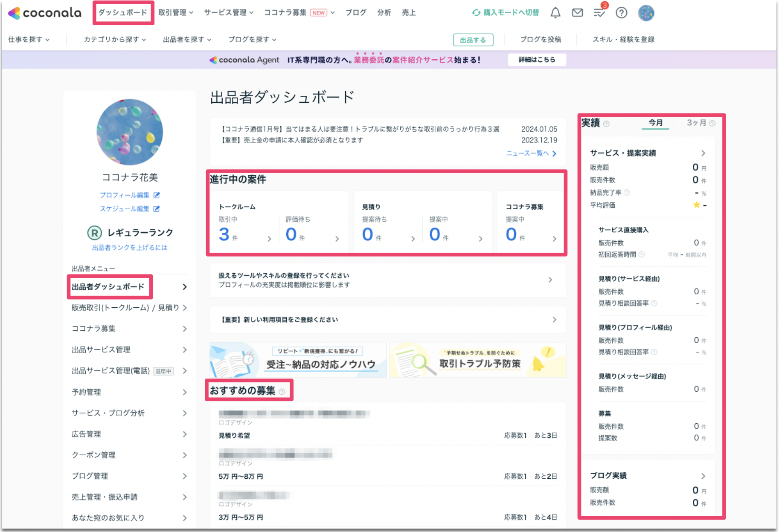Open the 分析 menu item

384,12
